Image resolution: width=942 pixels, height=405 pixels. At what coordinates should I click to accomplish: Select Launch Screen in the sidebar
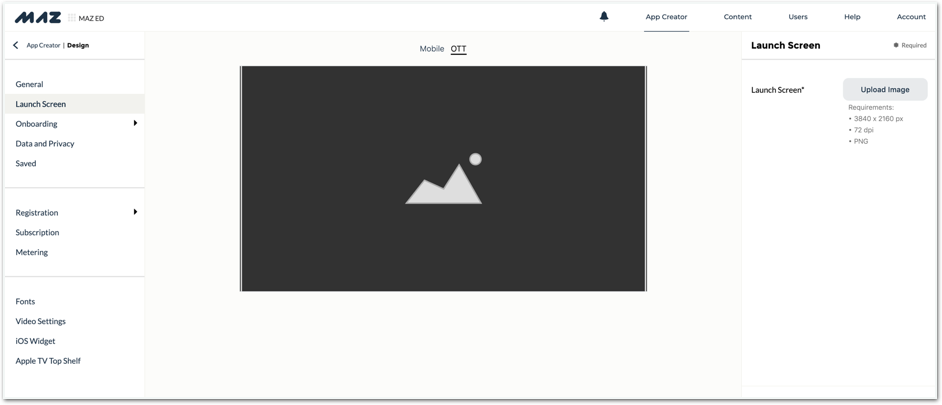click(x=74, y=104)
